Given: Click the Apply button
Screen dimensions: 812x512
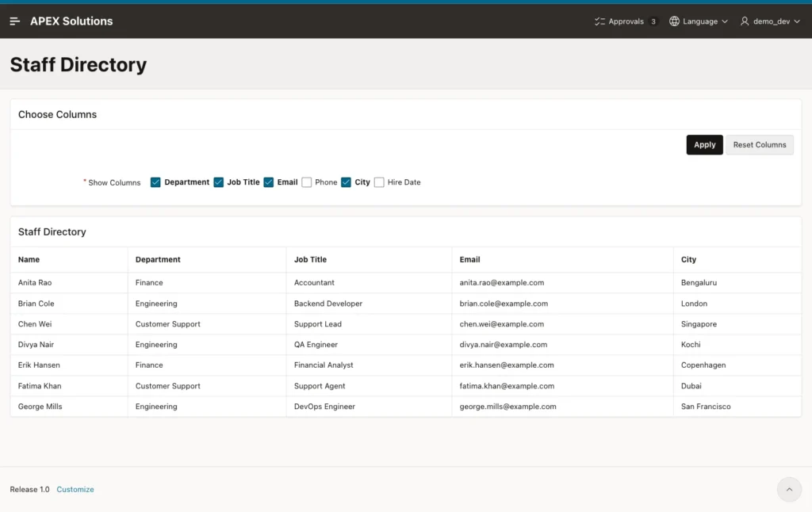Looking at the screenshot, I should [x=704, y=145].
